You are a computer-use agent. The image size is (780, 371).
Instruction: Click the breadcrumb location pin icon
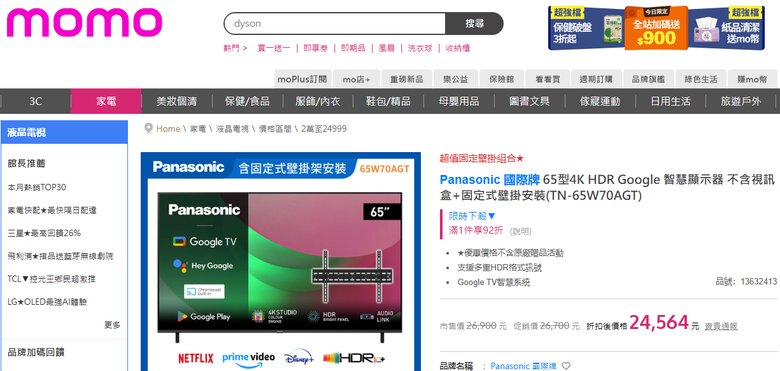148,129
